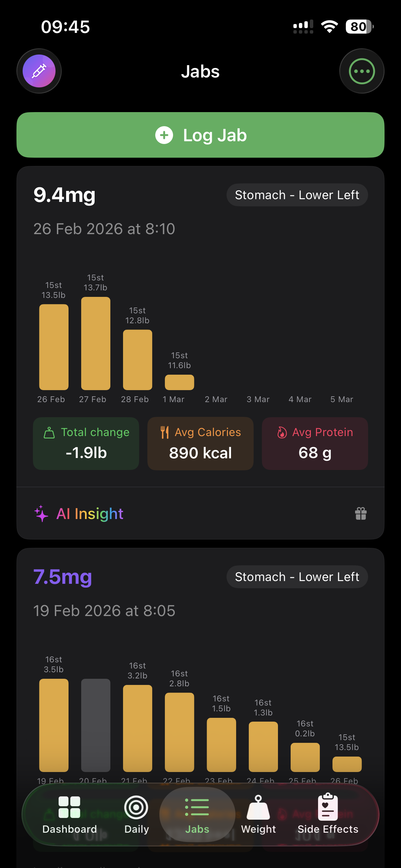Viewport: 401px width, 868px height.
Task: Go to the Weight tab
Action: pos(258,815)
